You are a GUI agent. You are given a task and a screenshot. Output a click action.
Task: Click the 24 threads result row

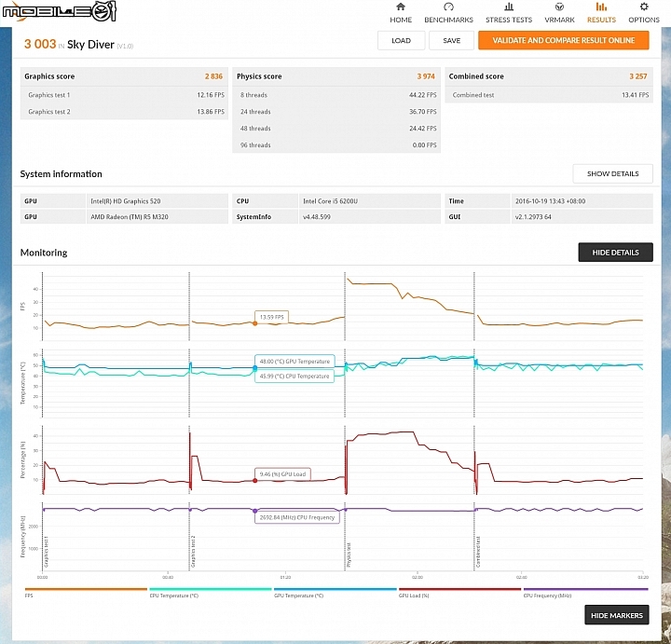click(x=336, y=112)
